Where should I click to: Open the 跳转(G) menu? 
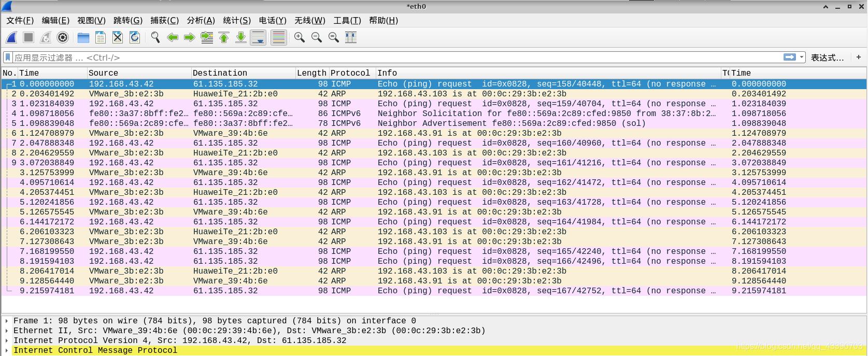[x=127, y=20]
